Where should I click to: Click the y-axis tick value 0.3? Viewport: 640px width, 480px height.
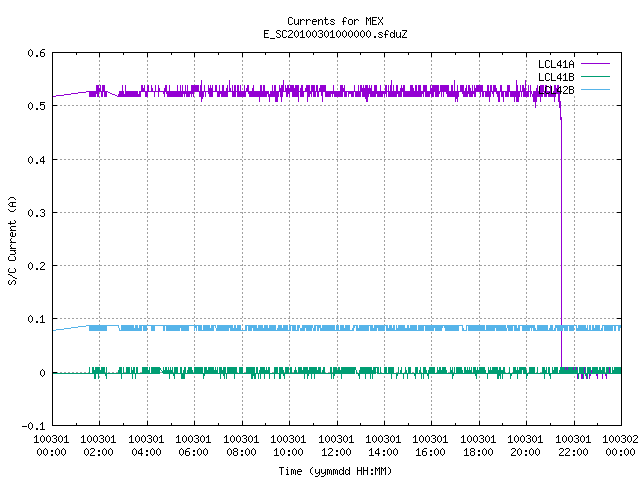(x=36, y=213)
